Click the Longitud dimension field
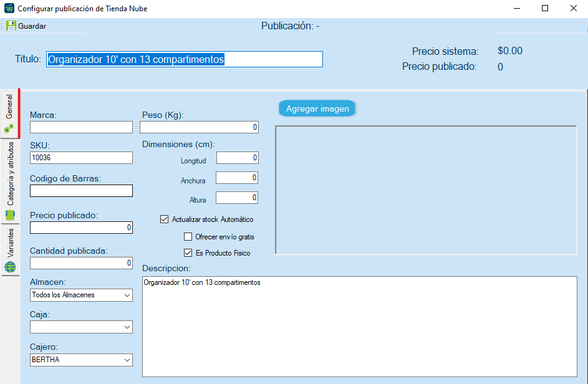This screenshot has height=384, width=588. pos(238,158)
